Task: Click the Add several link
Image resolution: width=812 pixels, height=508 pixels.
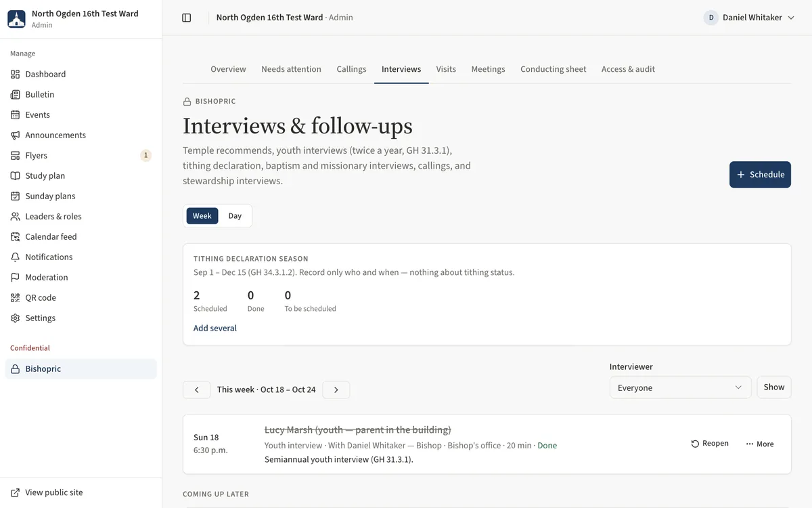Action: click(x=215, y=328)
